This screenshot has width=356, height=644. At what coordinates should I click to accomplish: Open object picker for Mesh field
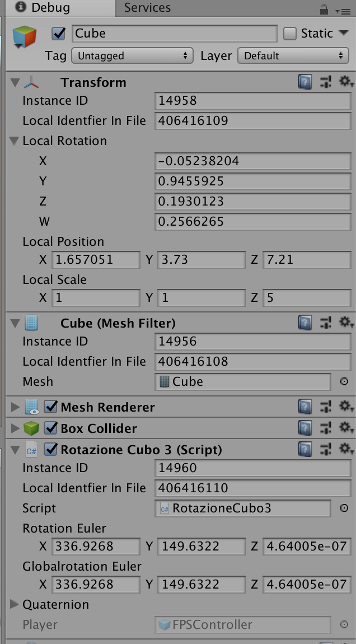click(344, 381)
